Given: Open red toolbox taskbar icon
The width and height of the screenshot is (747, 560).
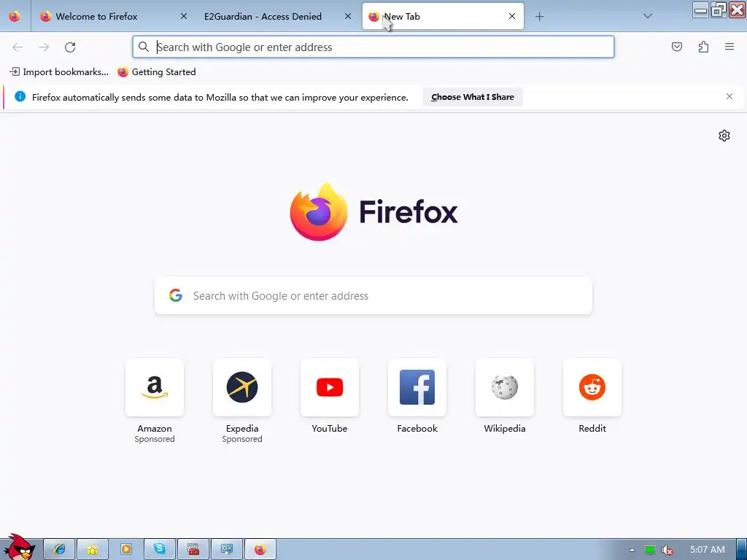Looking at the screenshot, I should tap(193, 550).
